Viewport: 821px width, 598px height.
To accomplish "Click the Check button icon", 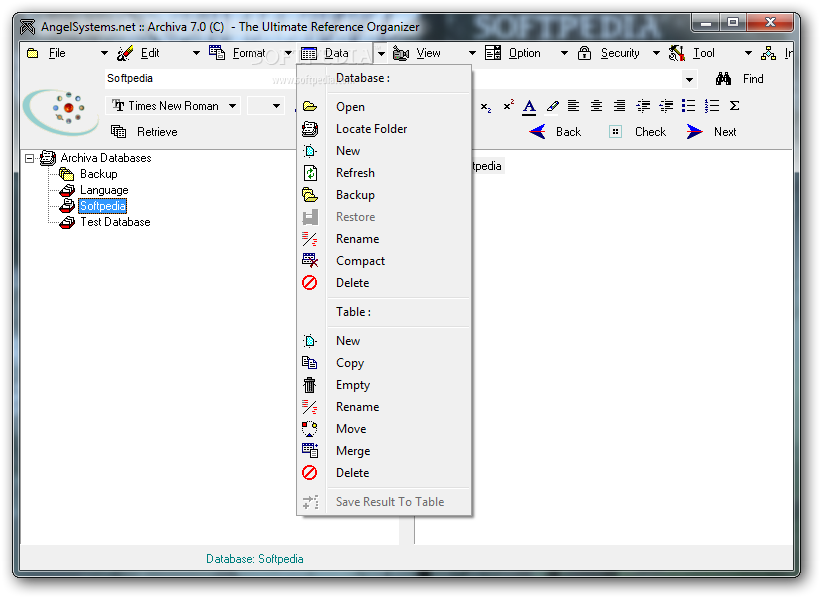I will 616,132.
